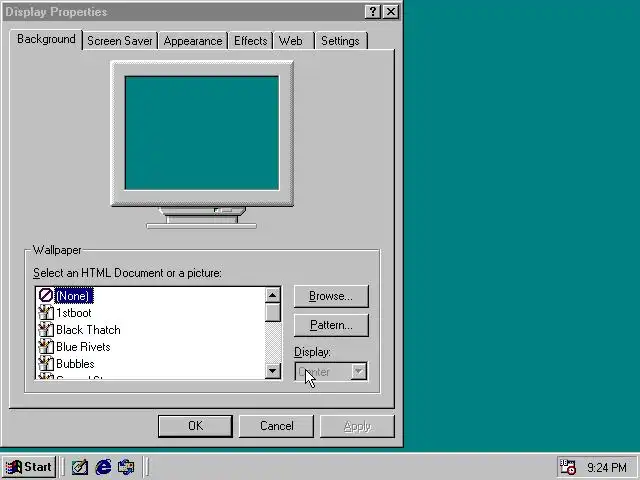This screenshot has height=480, width=640.
Task: Select the (None) wallpaper entry text
Action: click(x=73, y=296)
